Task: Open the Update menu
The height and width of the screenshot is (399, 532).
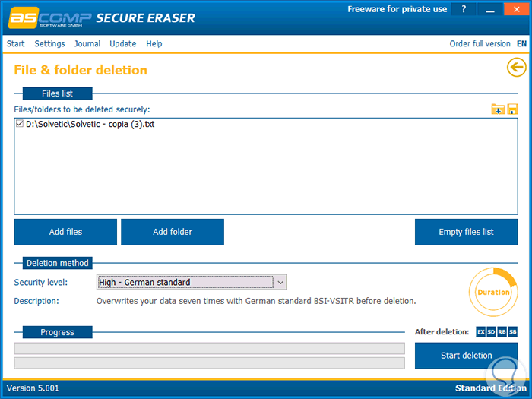Action: (123, 44)
